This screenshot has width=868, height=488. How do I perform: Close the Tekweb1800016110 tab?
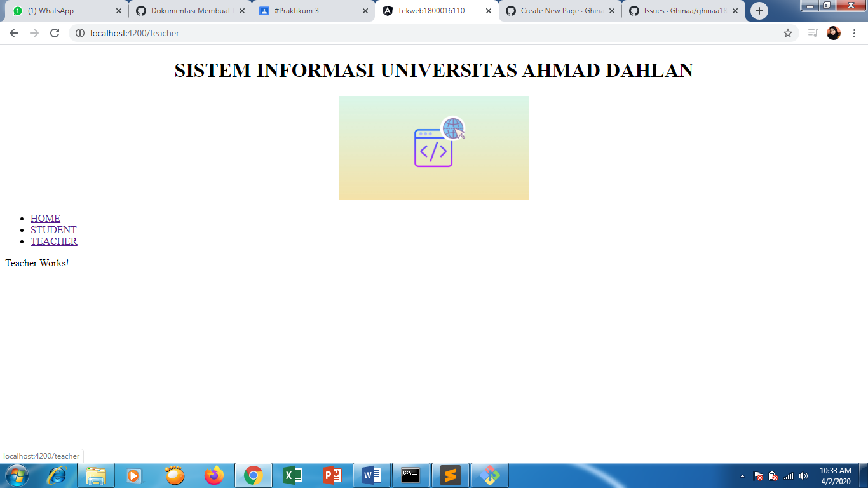pyautogui.click(x=488, y=11)
